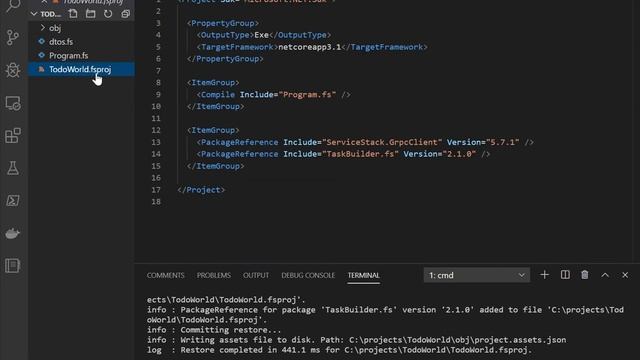This screenshot has height=360, width=640.
Task: Open the '1: cmd' terminal dropdown
Action: [477, 275]
